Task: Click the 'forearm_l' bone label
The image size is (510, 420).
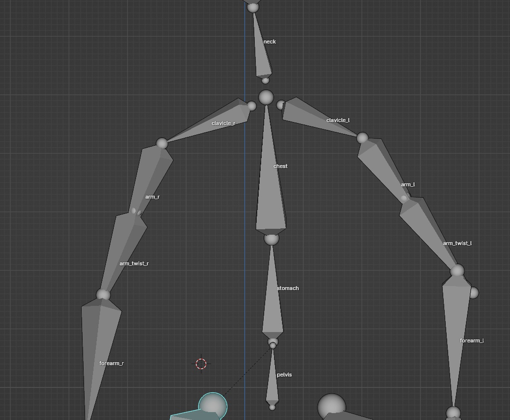Action: point(472,340)
